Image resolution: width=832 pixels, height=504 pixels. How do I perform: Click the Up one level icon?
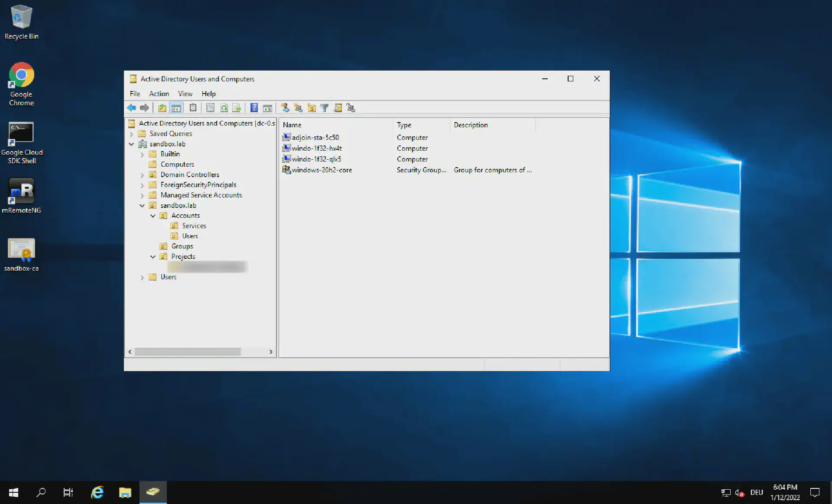162,107
